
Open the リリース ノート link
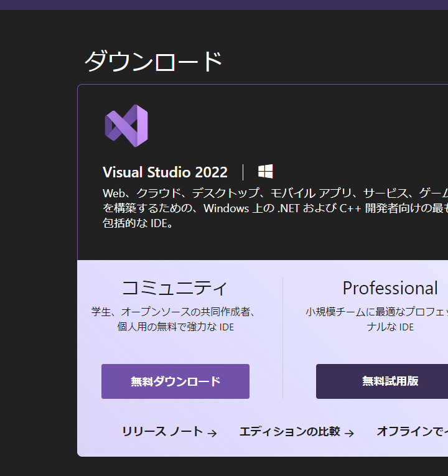[x=169, y=431]
